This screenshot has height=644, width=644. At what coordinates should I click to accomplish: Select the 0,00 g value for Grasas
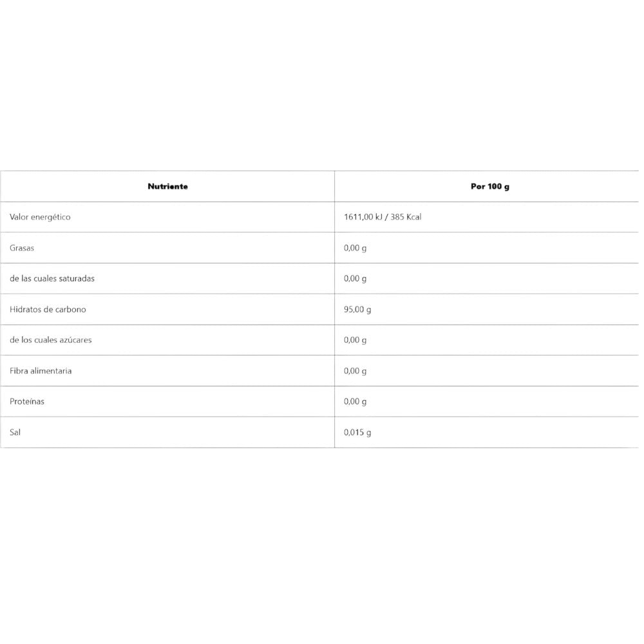point(355,248)
